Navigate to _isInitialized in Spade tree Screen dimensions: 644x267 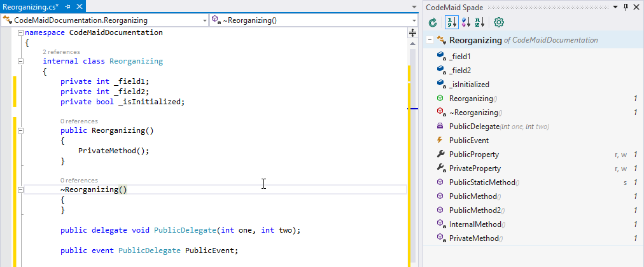tap(469, 85)
